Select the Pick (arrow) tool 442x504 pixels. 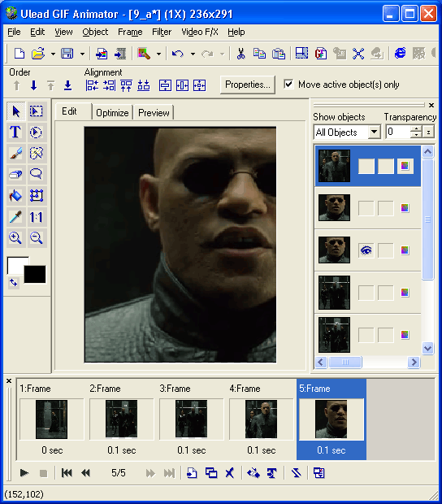point(15,111)
